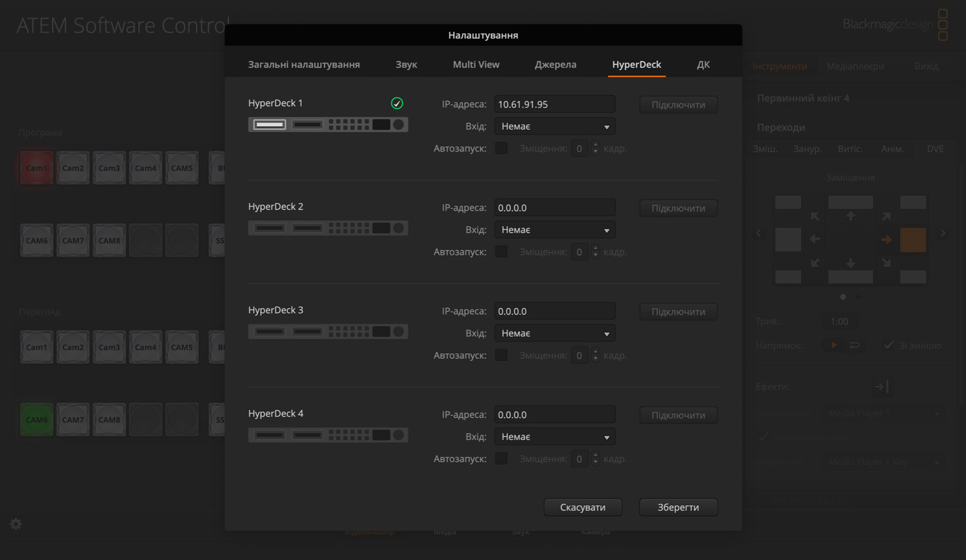This screenshot has height=560, width=966.
Task: Select the up arrow DVE direction icon
Action: [851, 215]
